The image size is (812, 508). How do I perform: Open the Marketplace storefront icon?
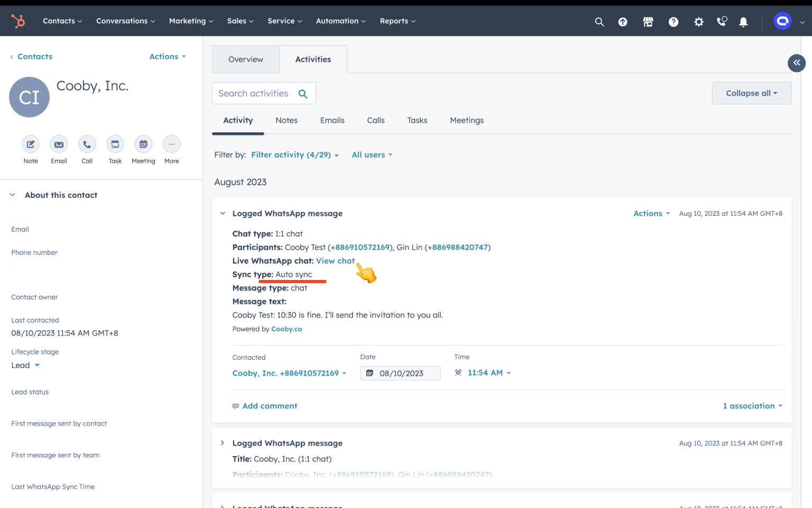pyautogui.click(x=648, y=22)
